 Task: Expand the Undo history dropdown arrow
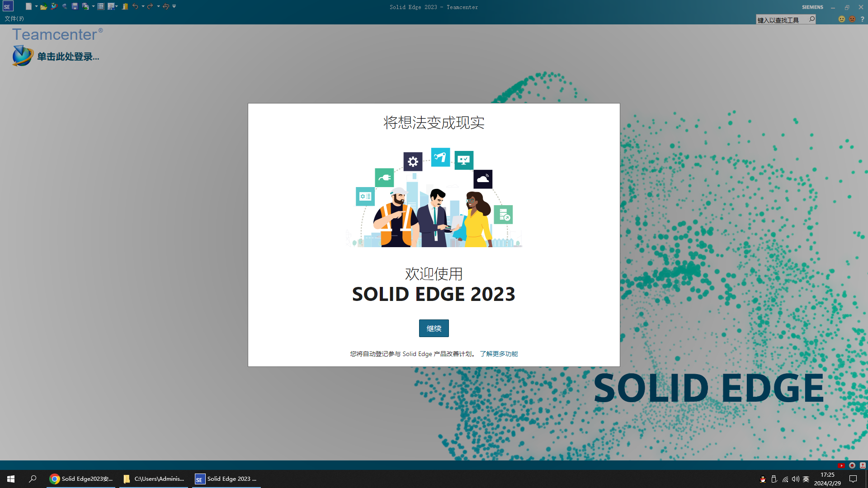[143, 6]
